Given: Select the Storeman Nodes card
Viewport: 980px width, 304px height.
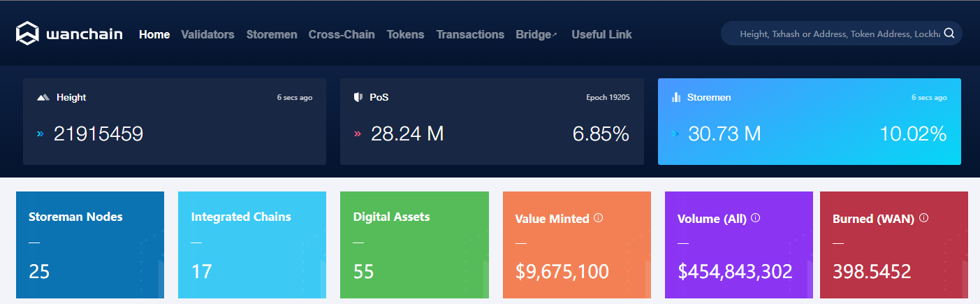Looking at the screenshot, I should point(90,245).
